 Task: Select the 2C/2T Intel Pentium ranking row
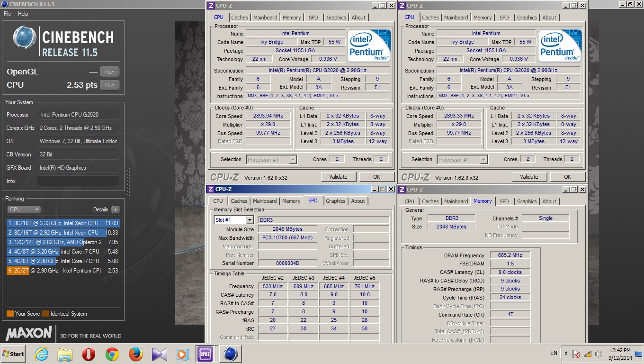(x=63, y=271)
